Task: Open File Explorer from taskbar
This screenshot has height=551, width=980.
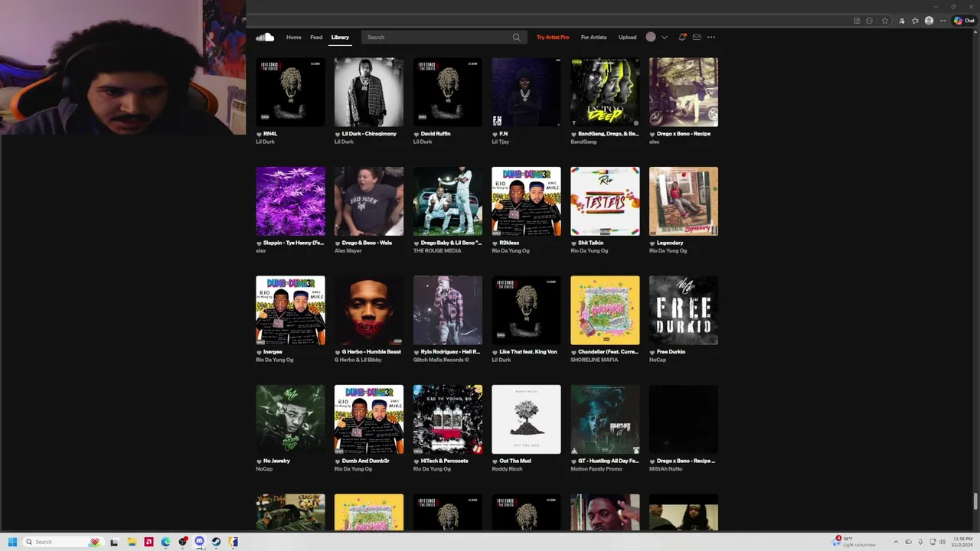Action: pos(132,542)
